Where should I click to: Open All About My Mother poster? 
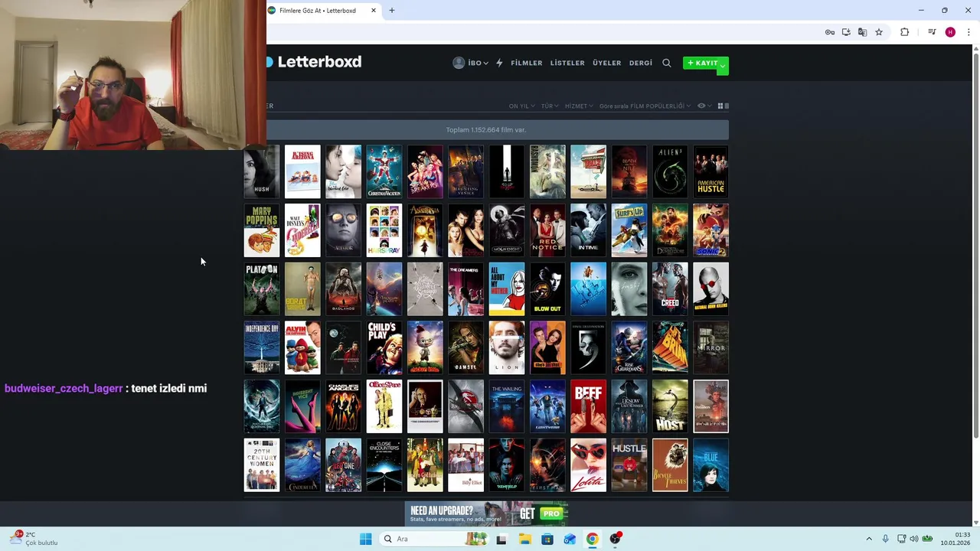(507, 289)
